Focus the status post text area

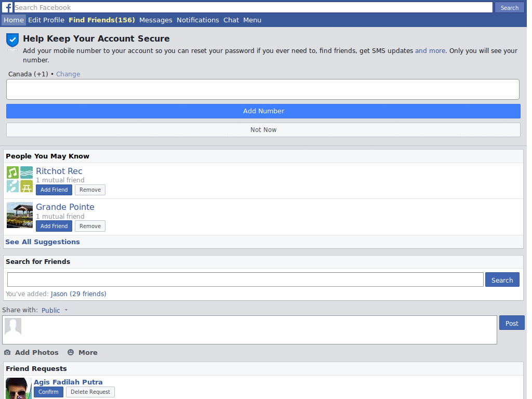pos(249,330)
